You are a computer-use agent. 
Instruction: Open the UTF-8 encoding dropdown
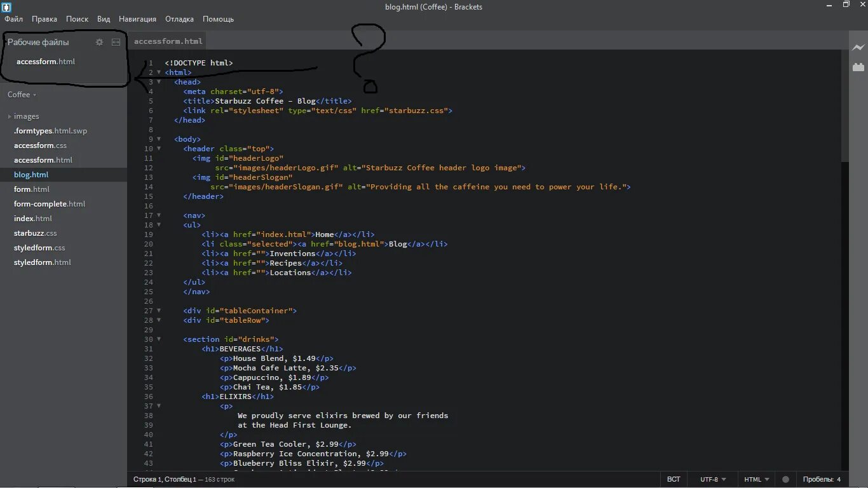click(x=713, y=480)
